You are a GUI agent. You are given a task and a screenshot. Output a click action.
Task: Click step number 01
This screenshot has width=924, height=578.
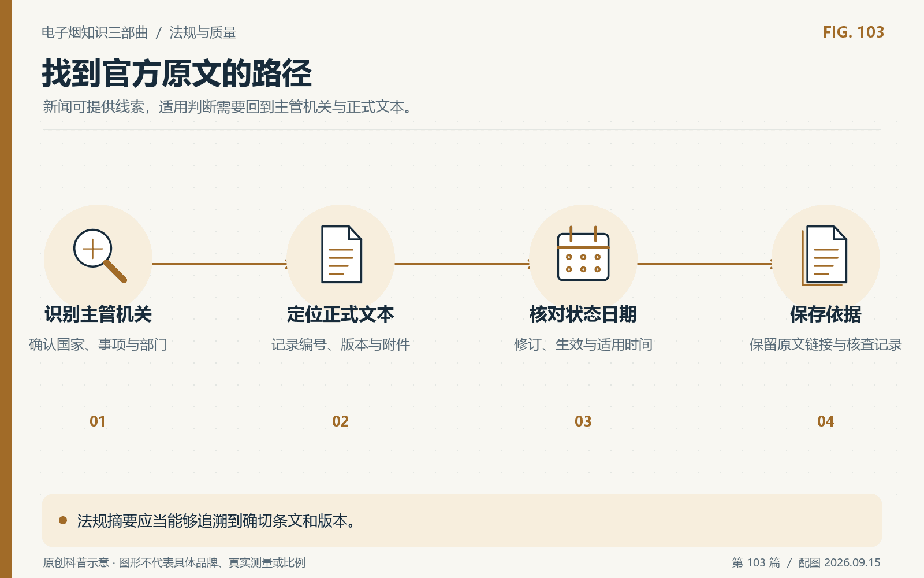click(98, 421)
